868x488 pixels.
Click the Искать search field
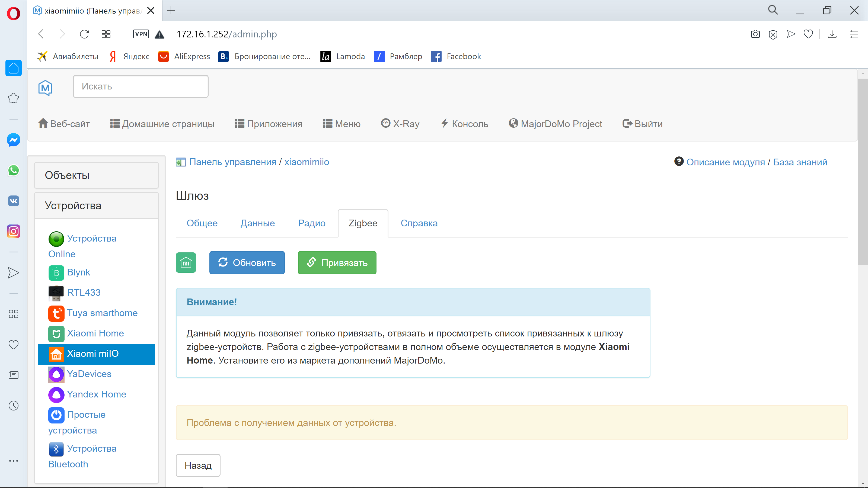point(141,86)
